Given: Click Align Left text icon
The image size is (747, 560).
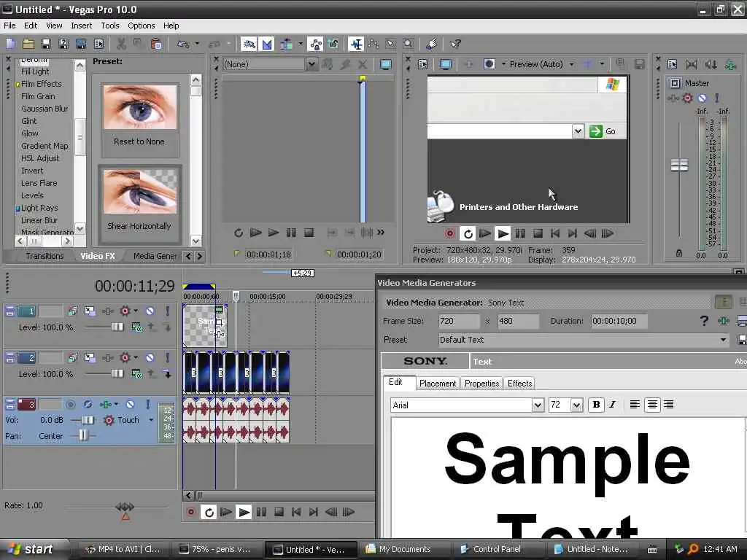Looking at the screenshot, I should (x=635, y=405).
